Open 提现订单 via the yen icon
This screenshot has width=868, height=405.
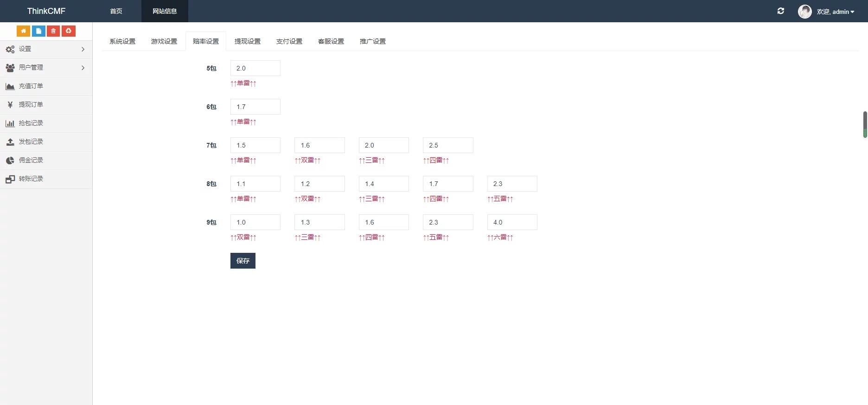tap(10, 105)
